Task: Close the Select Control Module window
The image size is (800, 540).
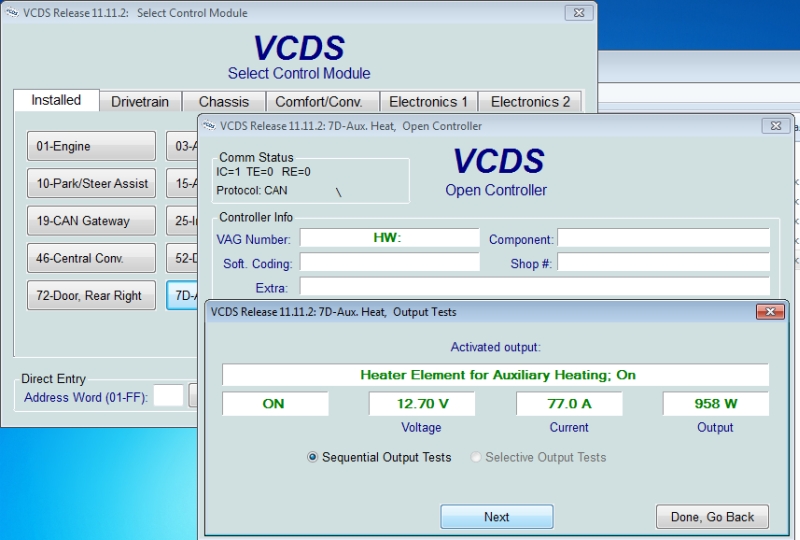Action: pos(579,13)
